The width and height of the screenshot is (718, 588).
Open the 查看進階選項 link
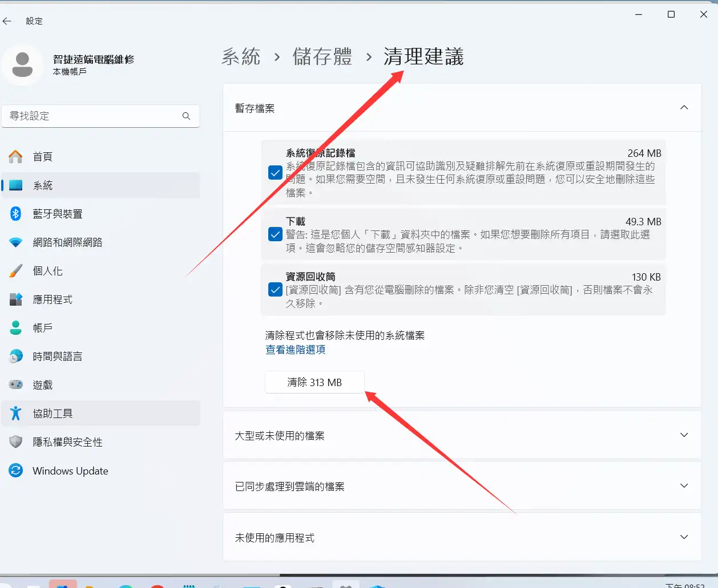[296, 350]
